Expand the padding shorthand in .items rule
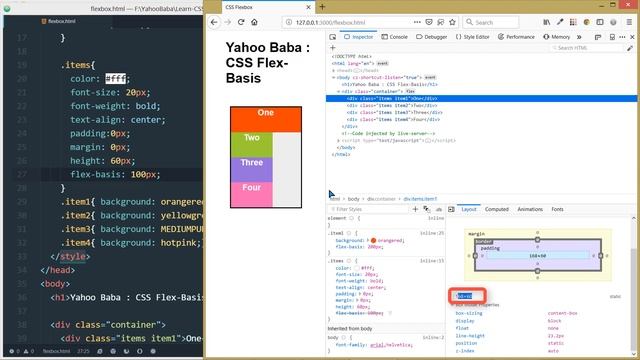 click(x=360, y=294)
